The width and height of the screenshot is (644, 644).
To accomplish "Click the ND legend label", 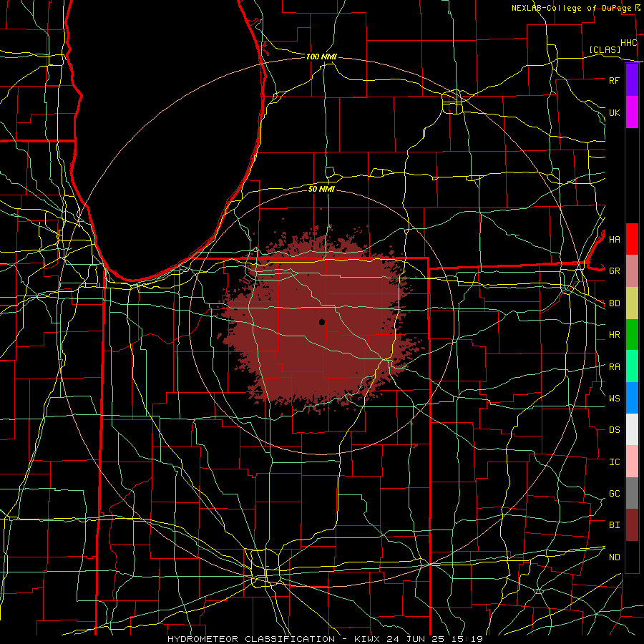I will (x=614, y=557).
